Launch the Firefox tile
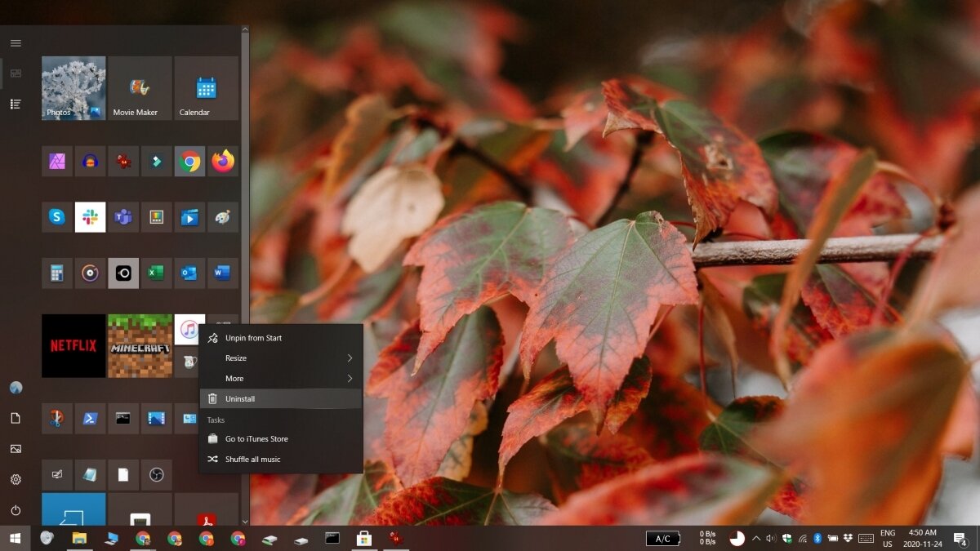 coord(222,162)
